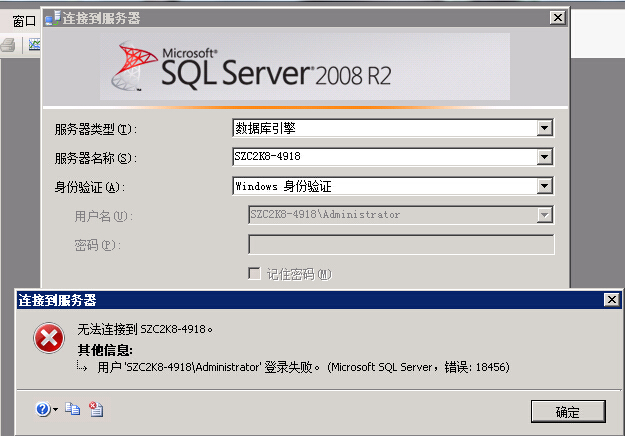Click the activity monitor toolbar icon
625x436 pixels.
coord(34,44)
